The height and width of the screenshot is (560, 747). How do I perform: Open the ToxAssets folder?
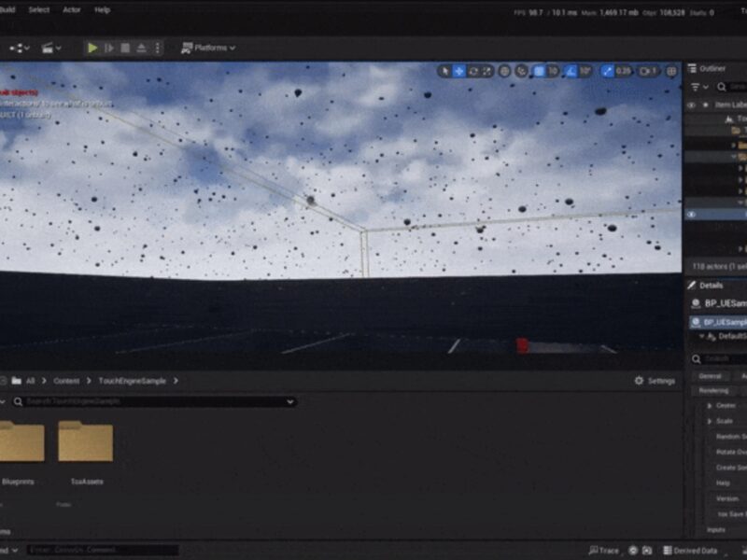pyautogui.click(x=86, y=452)
